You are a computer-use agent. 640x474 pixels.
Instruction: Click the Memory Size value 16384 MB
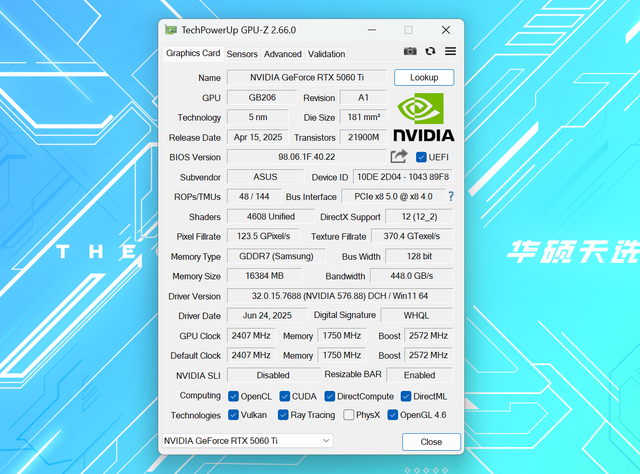coord(264,276)
